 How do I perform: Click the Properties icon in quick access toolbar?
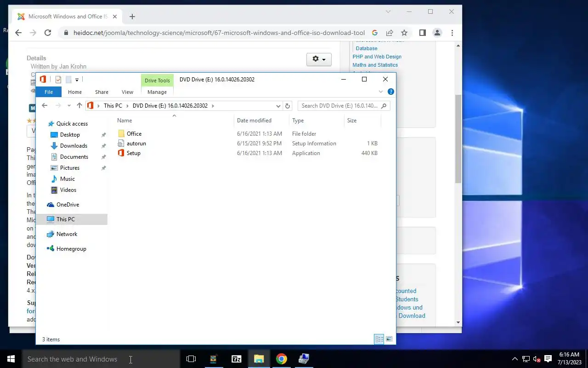(58, 80)
